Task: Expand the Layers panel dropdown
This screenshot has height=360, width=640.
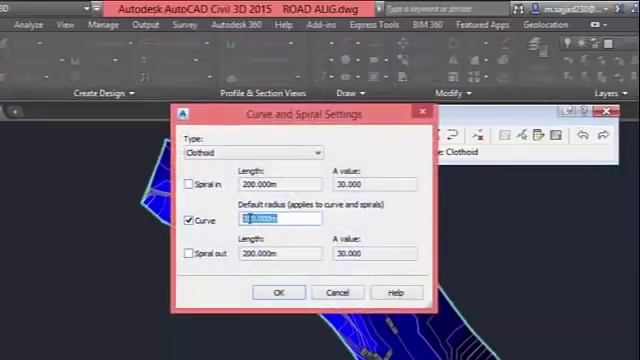Action: point(611,93)
